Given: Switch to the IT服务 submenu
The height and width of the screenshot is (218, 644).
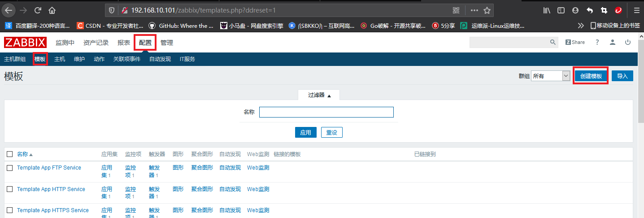Looking at the screenshot, I should coord(187,59).
